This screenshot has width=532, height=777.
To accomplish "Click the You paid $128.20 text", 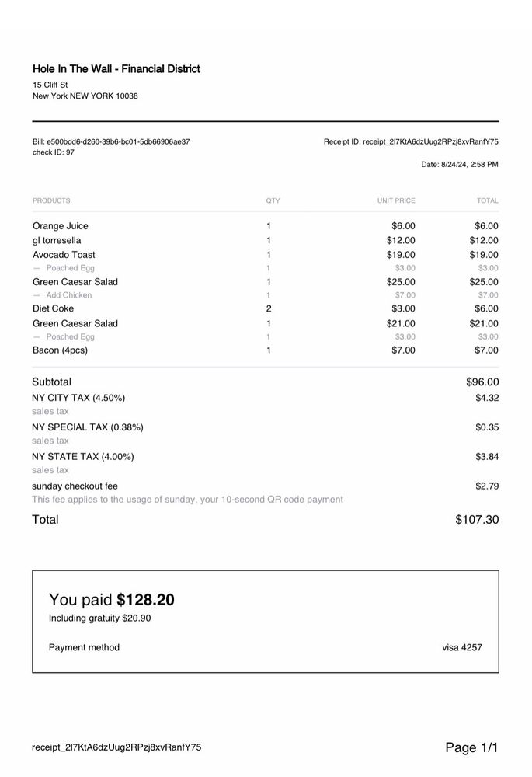I will tap(111, 599).
